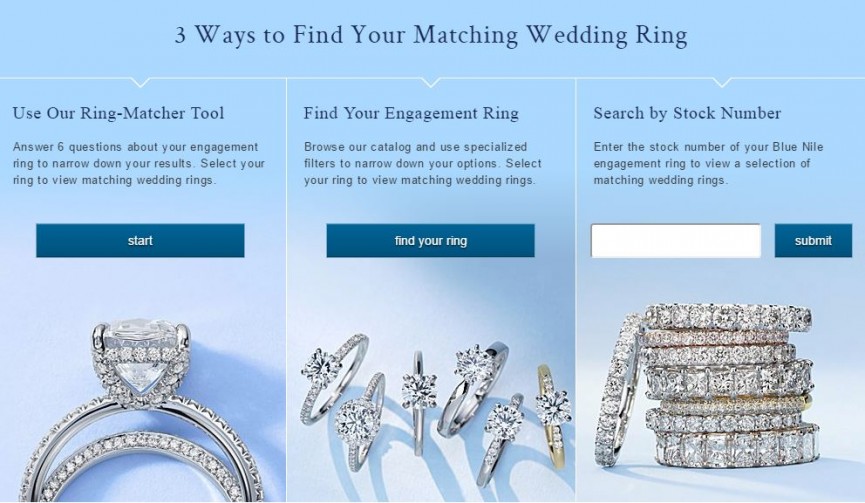Select the "Search by Stock Number" heading

[x=687, y=113]
